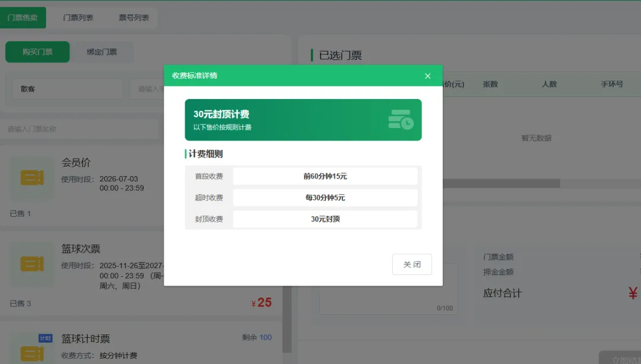The image size is (641, 364).
Task: Switch to the 门票列表 tab
Action: coord(78,18)
